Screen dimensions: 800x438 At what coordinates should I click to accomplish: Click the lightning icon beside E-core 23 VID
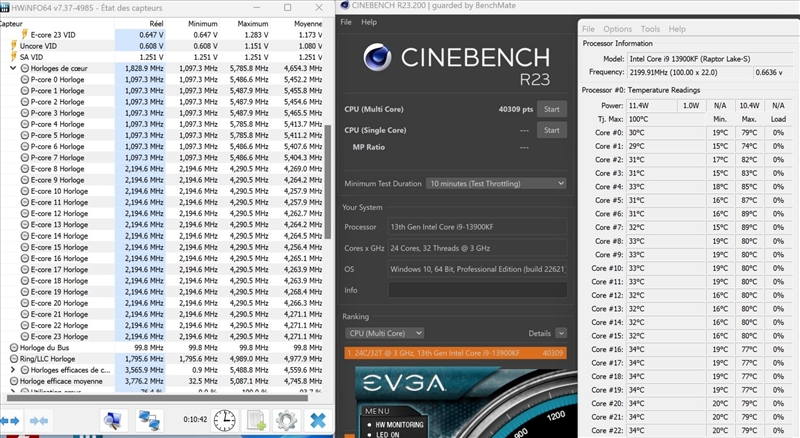[24, 34]
